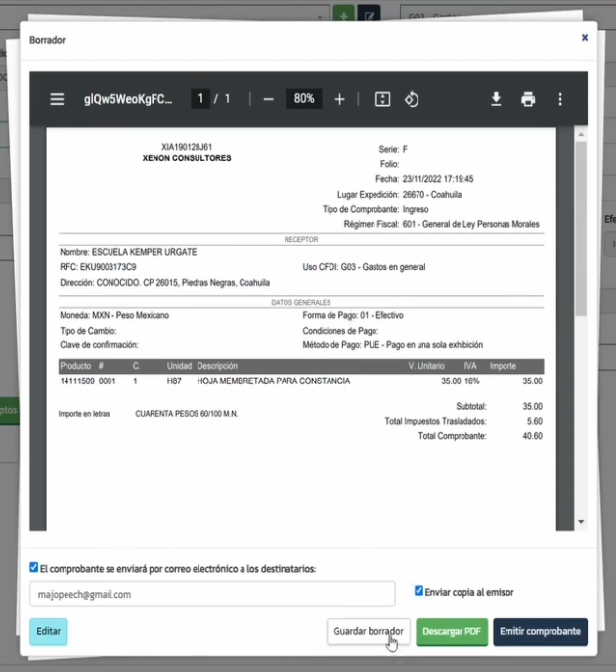
Task: Open the PDF viewer more options menu
Action: click(560, 99)
